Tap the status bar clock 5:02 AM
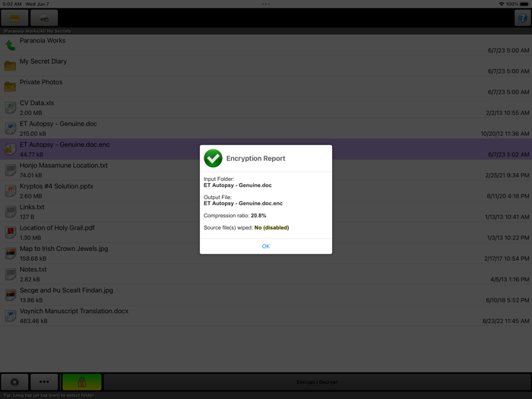This screenshot has height=399, width=532. click(x=12, y=4)
